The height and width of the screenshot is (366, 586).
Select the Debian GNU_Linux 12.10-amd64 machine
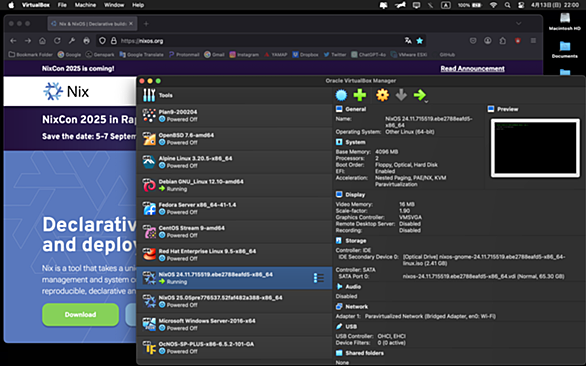tap(234, 185)
